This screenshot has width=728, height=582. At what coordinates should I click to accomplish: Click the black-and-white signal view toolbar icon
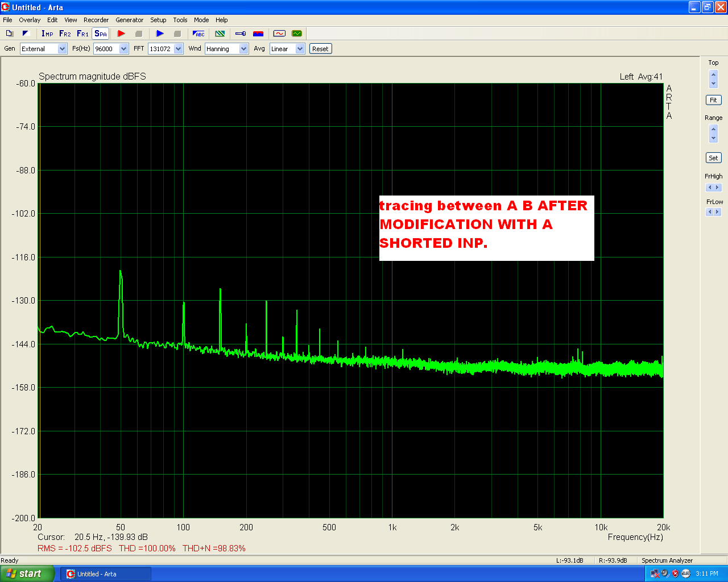click(x=26, y=34)
